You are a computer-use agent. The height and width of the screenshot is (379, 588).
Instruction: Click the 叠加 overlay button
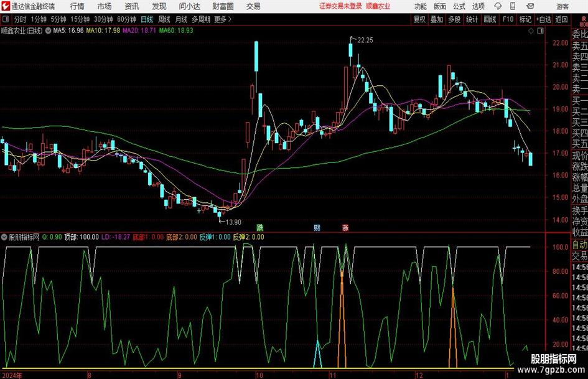(437, 19)
